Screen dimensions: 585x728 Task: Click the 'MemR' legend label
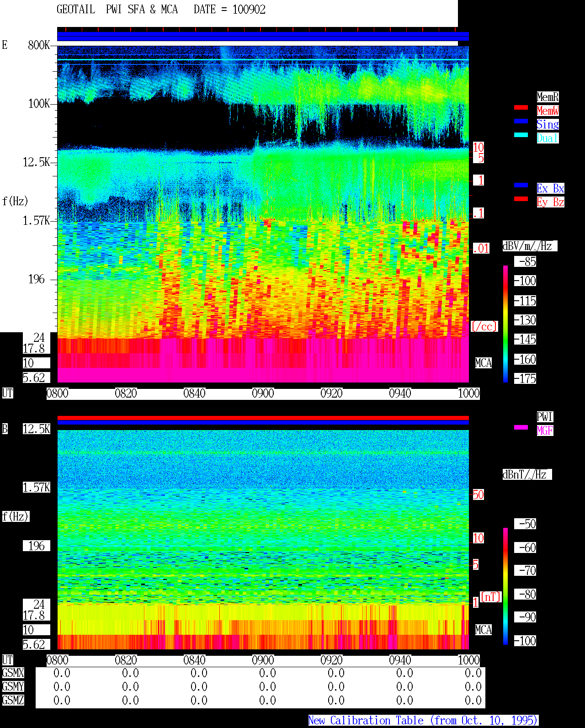point(548,97)
